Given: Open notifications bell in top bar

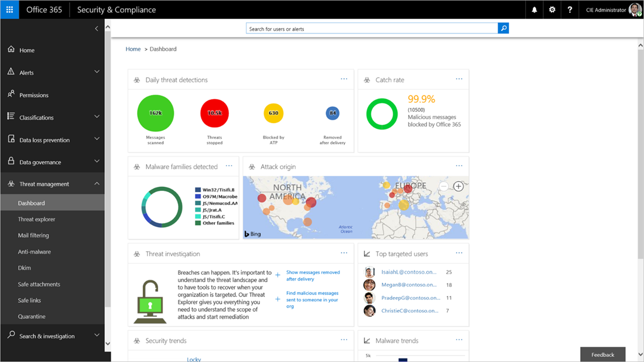Looking at the screenshot, I should pos(535,9).
